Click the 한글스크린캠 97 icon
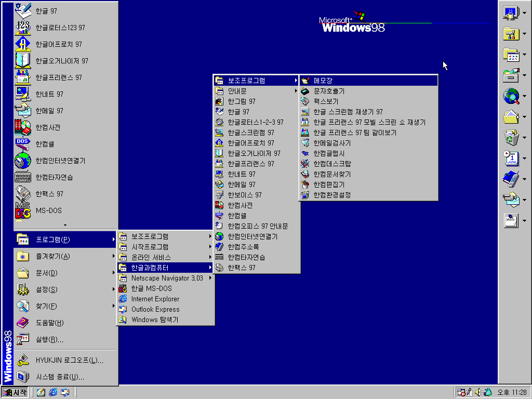Screen dimensions: 532x399 (219, 132)
